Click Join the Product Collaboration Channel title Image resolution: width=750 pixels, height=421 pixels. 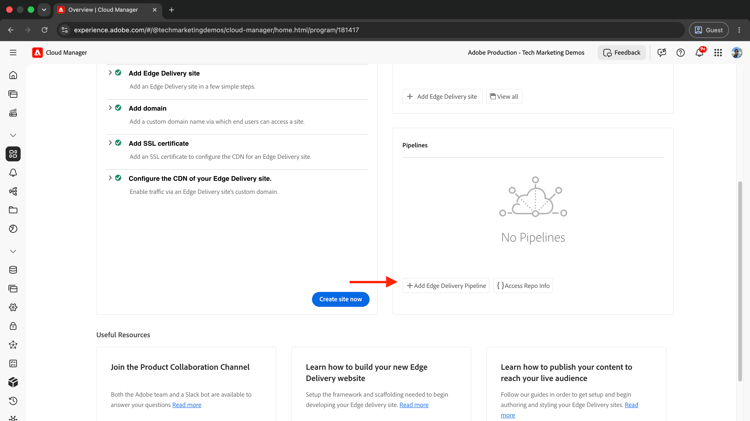(180, 367)
